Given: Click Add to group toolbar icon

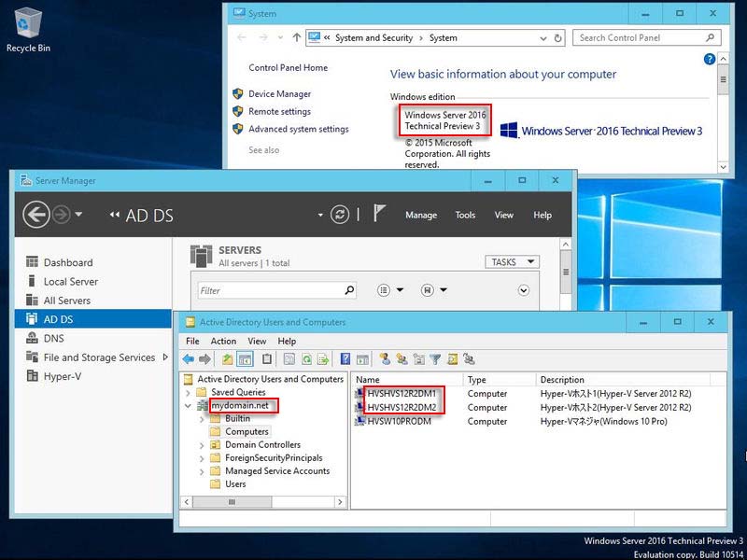Looking at the screenshot, I should click(470, 359).
